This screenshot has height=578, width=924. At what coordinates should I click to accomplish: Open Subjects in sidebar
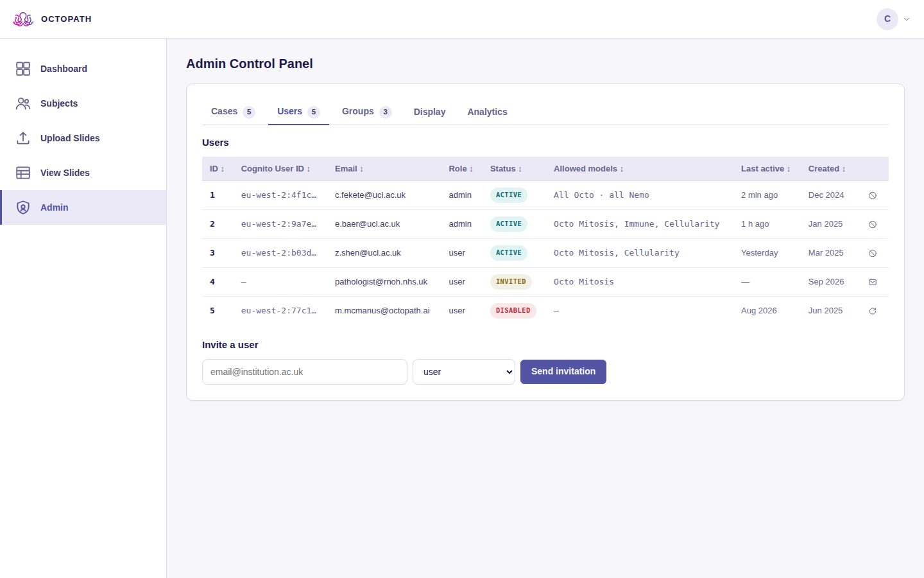(83, 103)
